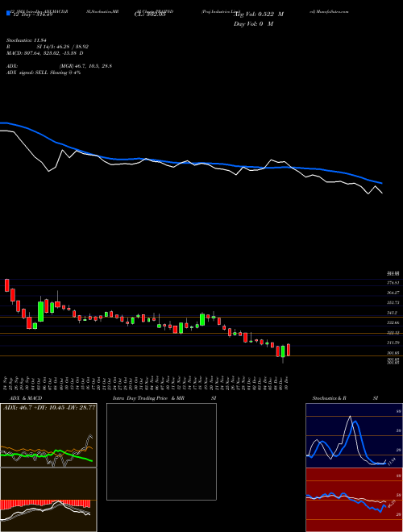Screen dimensions: 403x532
Task: Open the MACD histogram mini chart
Action: click(x=48, y=500)
